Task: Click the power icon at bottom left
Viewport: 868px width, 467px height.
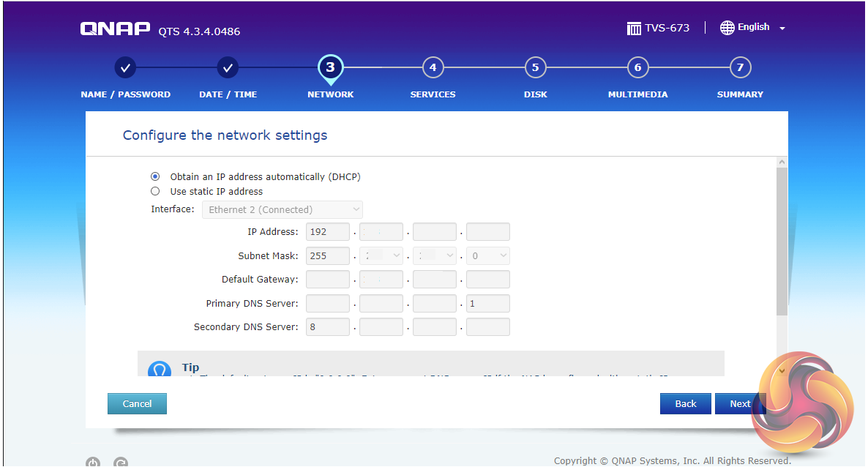Action: (93, 463)
